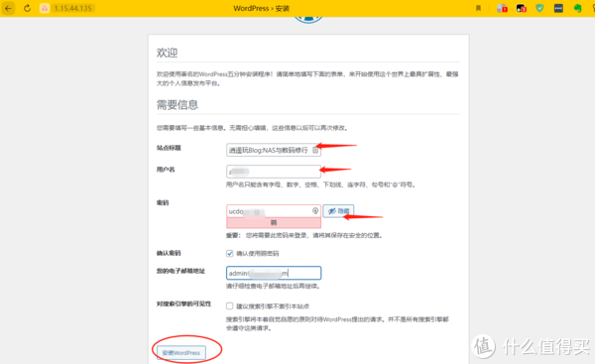Go back with the browser back arrow

pyautogui.click(x=8, y=8)
